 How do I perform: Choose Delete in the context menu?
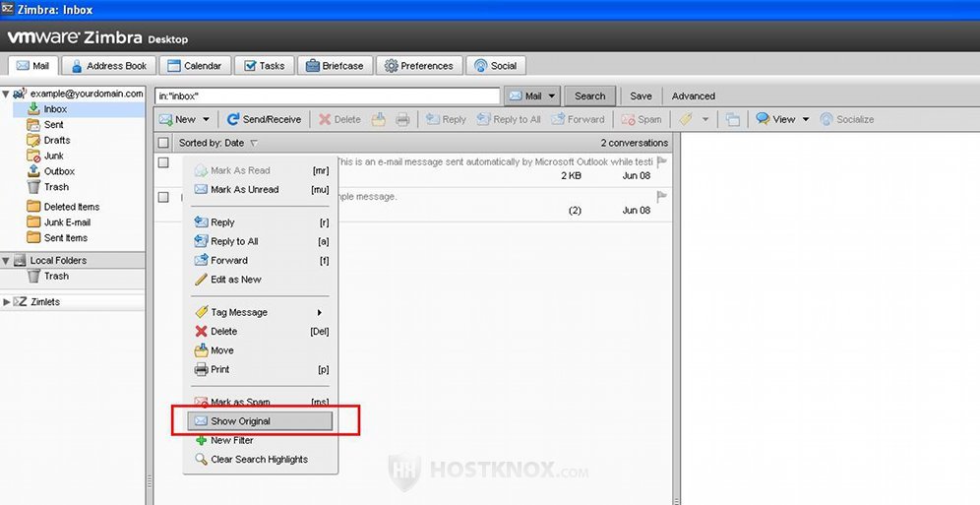pos(261,331)
